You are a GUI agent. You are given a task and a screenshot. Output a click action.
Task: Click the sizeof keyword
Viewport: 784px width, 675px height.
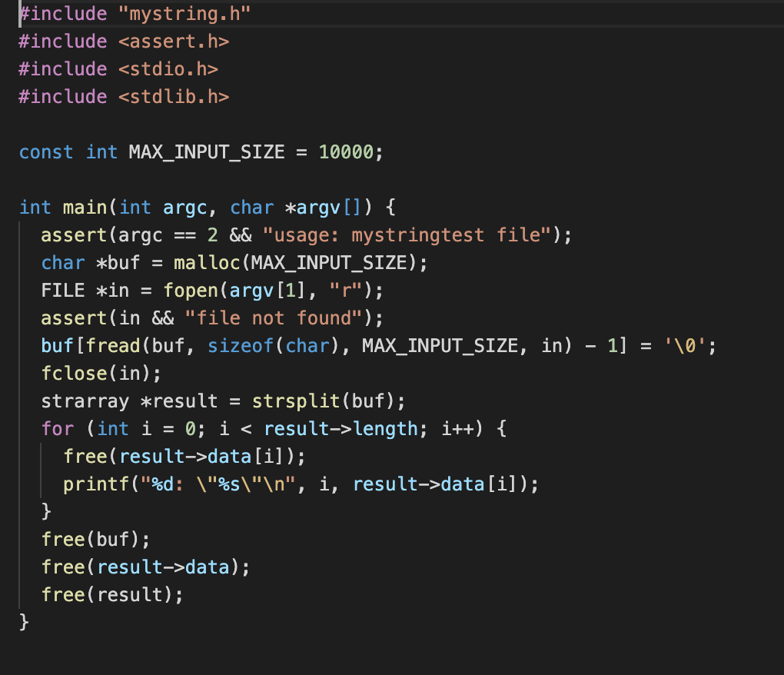tap(241, 345)
